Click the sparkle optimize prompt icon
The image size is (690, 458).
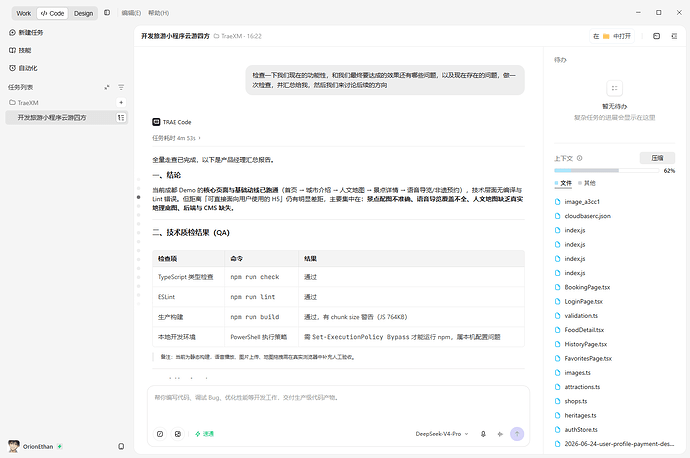(500, 434)
